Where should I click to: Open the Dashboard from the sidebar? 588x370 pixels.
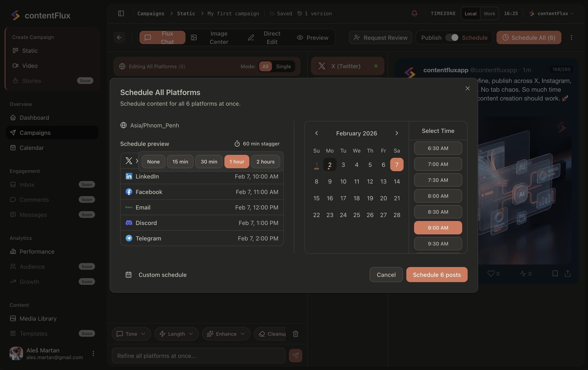click(34, 117)
